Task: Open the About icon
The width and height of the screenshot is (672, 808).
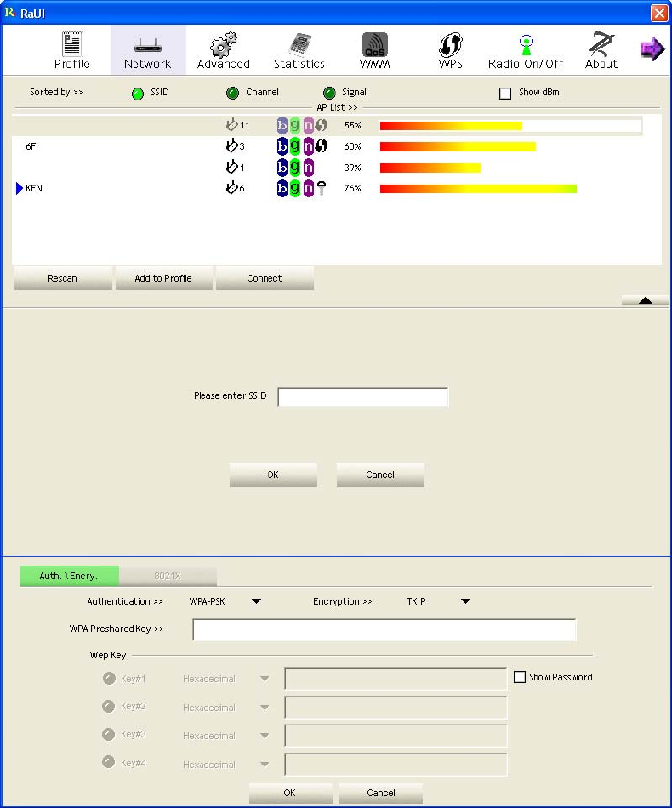Action: (x=601, y=44)
